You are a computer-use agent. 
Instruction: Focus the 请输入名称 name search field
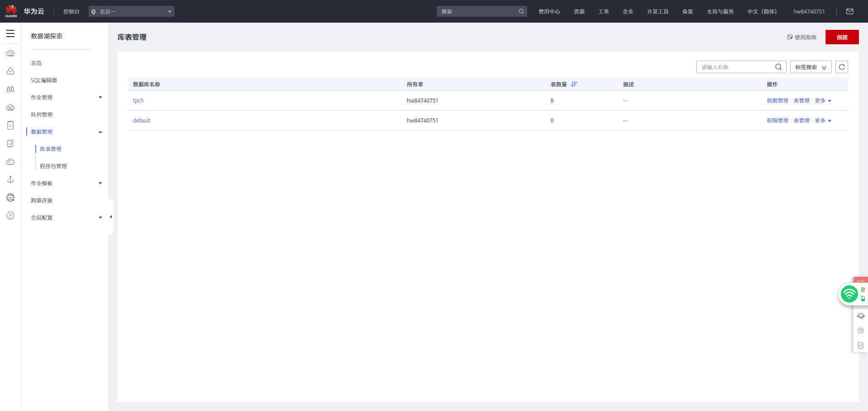point(741,67)
